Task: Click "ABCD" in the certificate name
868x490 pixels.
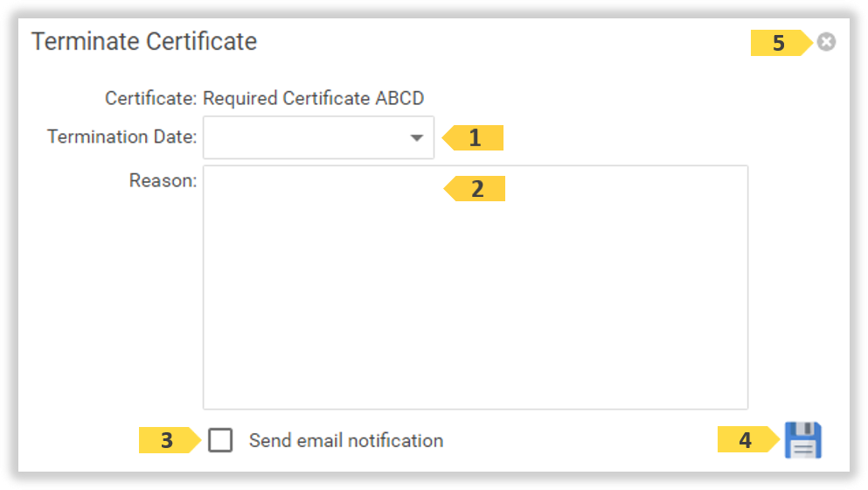Action: pos(399,98)
